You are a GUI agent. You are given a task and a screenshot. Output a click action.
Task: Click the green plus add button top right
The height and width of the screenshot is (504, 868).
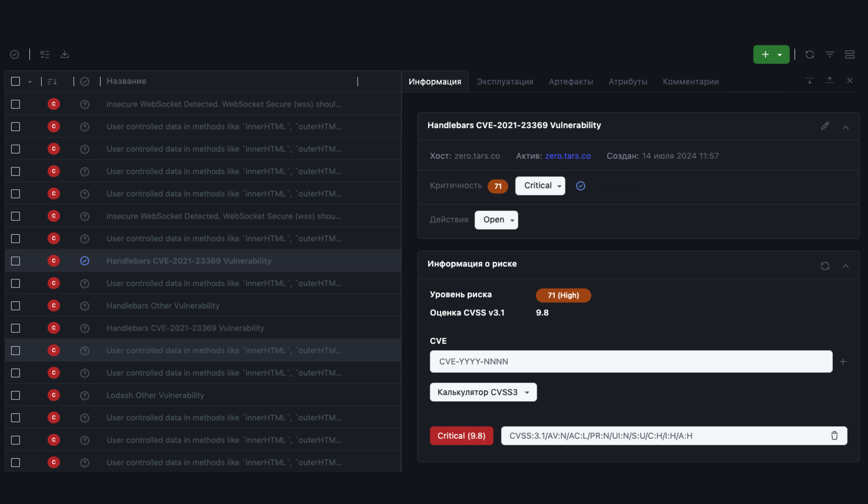pos(765,54)
